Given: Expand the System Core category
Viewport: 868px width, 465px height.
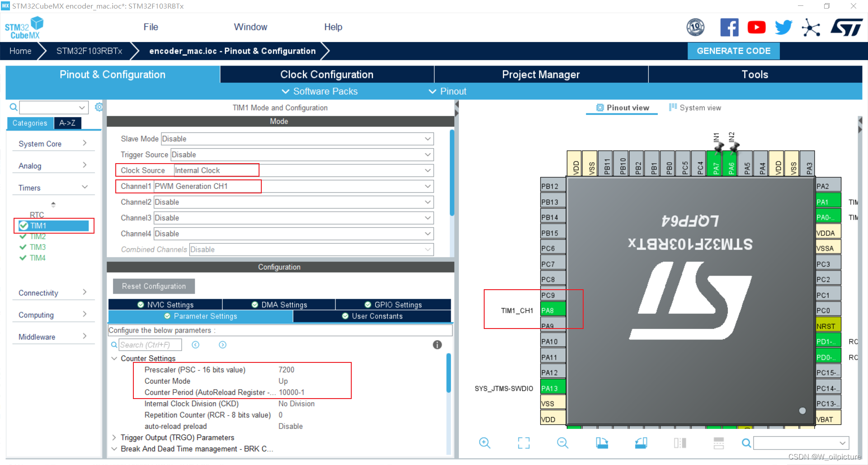Looking at the screenshot, I should 53,144.
